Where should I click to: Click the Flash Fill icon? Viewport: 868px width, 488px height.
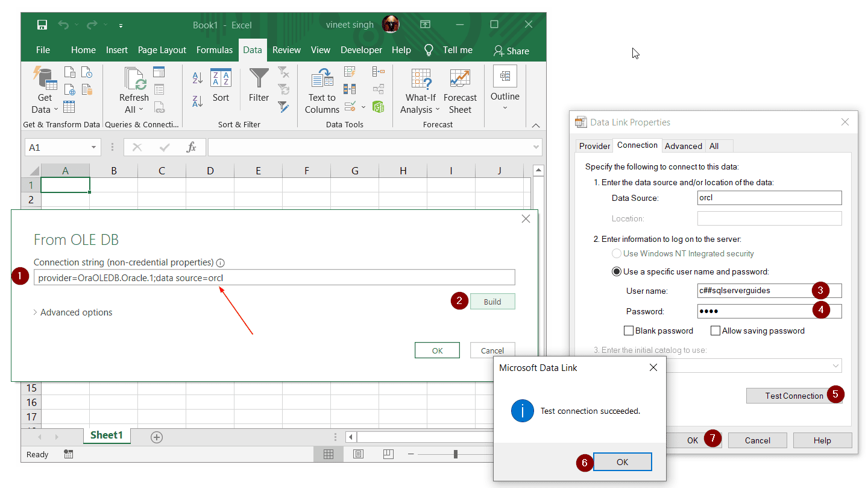(x=350, y=71)
